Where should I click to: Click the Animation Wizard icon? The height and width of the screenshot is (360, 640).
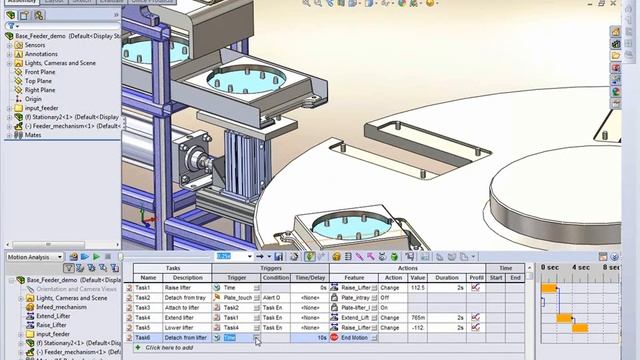point(294,257)
